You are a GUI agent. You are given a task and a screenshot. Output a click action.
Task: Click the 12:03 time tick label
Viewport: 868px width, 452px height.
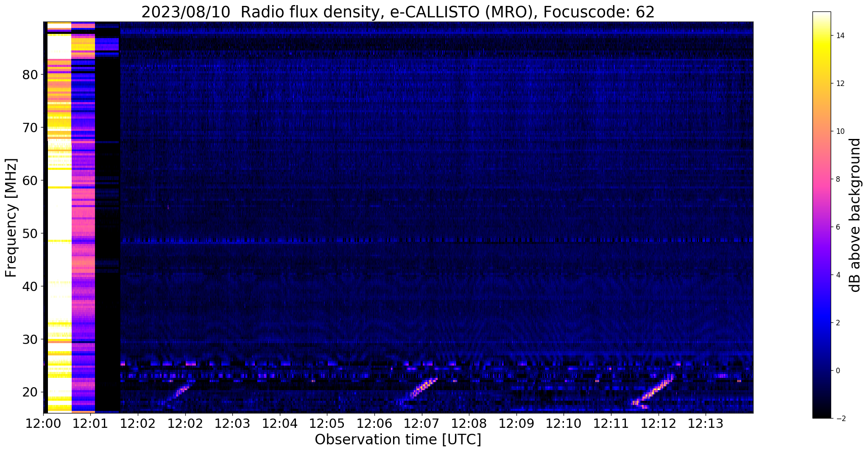(x=232, y=423)
